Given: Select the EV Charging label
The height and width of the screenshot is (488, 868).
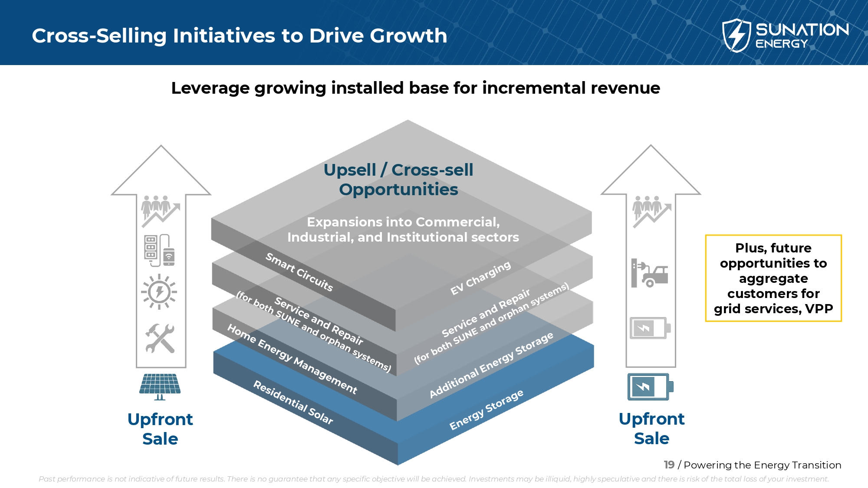Looking at the screenshot, I should coord(480,278).
